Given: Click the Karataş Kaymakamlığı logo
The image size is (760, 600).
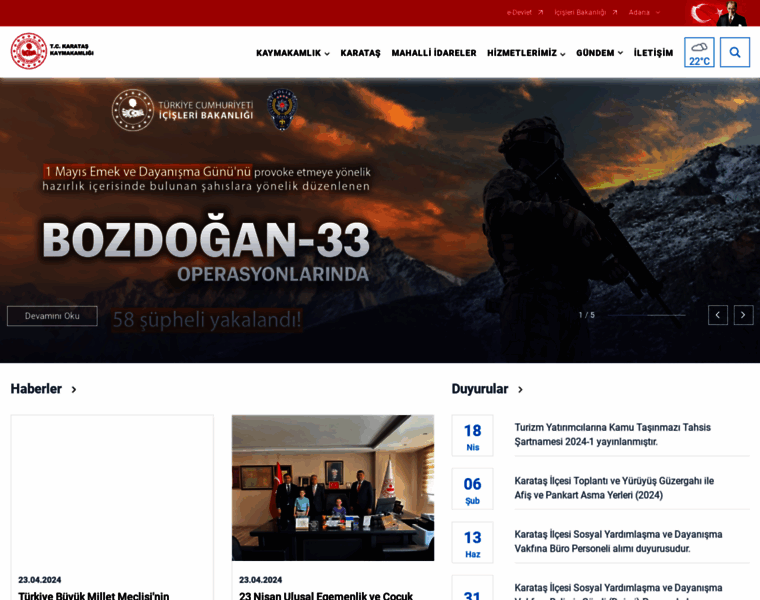Looking at the screenshot, I should pos(52,51).
